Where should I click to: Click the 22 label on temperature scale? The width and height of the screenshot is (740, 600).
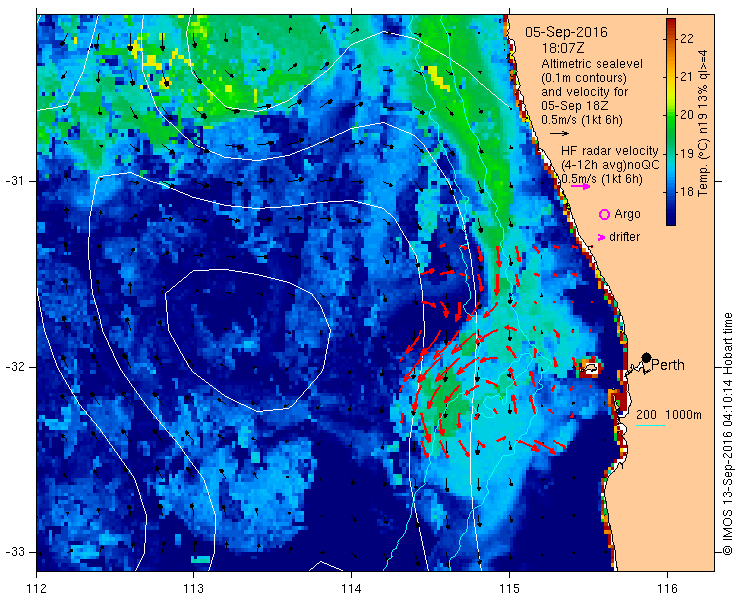click(687, 38)
